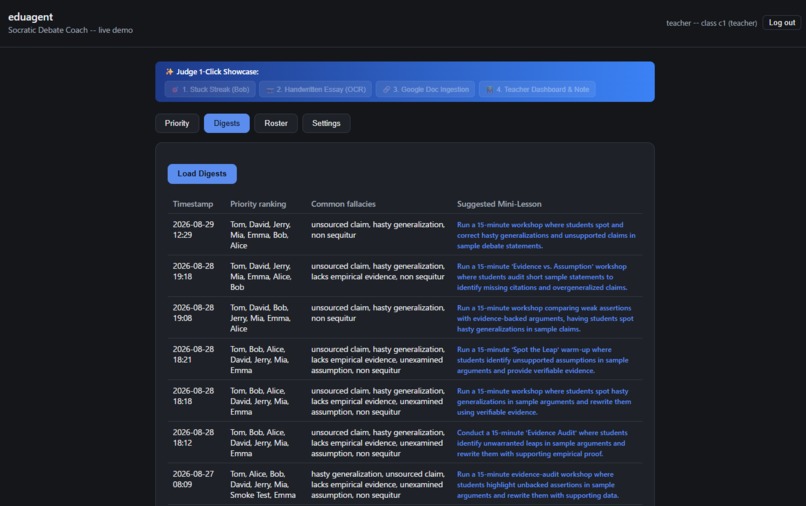Switch to the Digests tab
Screen dimensions: 806x506
click(227, 123)
